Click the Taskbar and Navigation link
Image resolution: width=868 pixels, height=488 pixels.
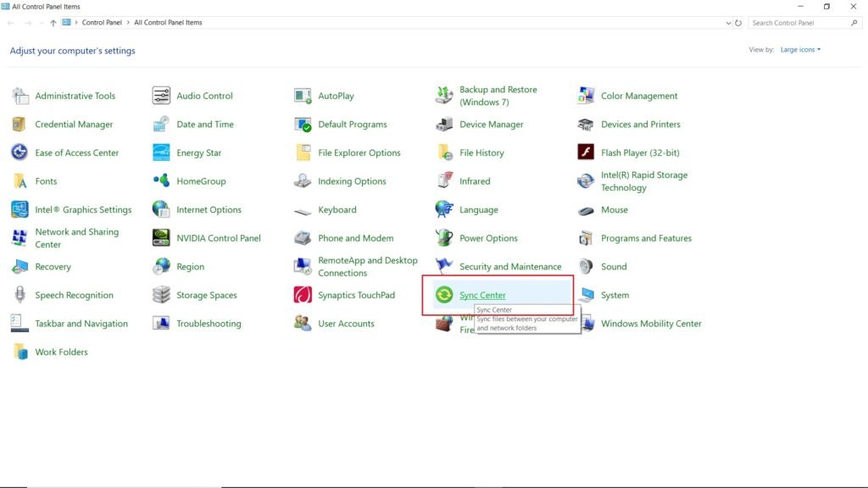point(81,324)
